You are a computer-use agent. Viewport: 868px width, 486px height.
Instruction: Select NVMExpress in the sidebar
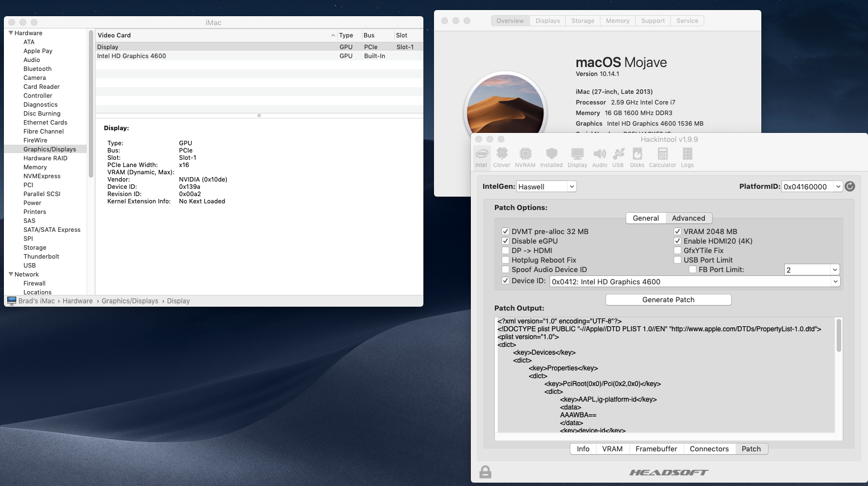[x=42, y=176]
